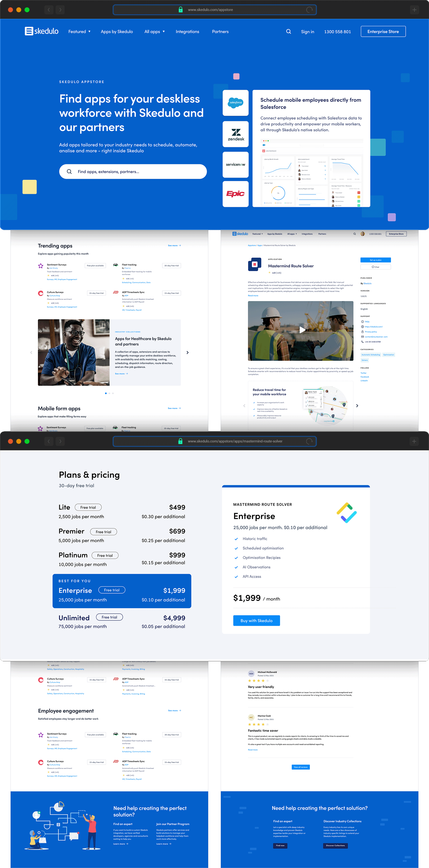Select the Platinum plan name

click(73, 555)
